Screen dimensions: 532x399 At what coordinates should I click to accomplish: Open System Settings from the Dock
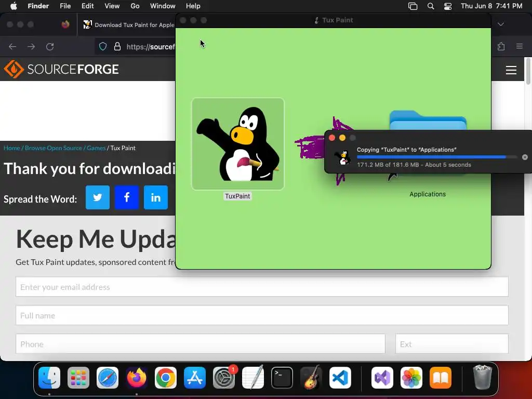tap(224, 378)
